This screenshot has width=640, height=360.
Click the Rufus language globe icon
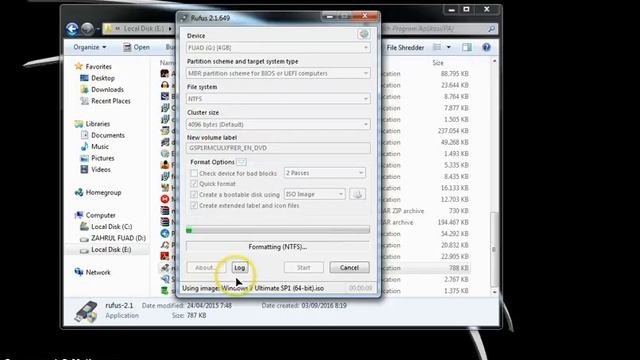coord(364,35)
